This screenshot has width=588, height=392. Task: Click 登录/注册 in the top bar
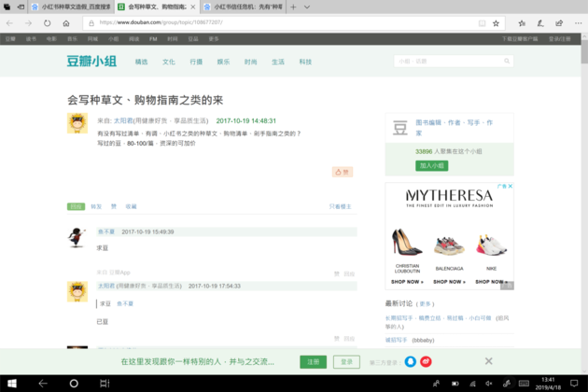[x=559, y=39]
